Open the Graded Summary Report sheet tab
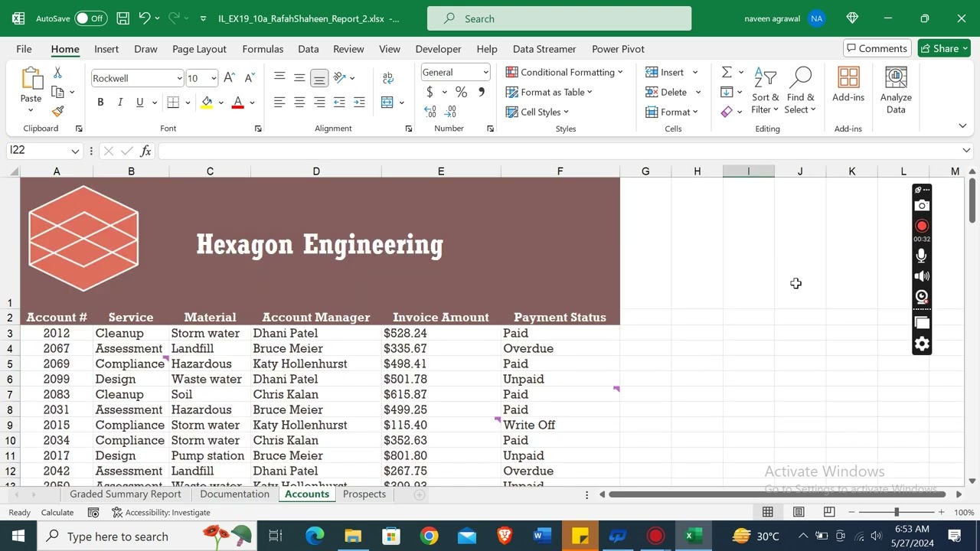Image resolution: width=980 pixels, height=551 pixels. click(126, 494)
